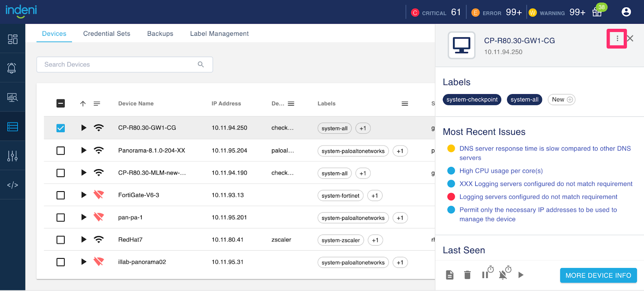
Task: Check the RedHat7 row checkbox
Action: click(x=60, y=240)
